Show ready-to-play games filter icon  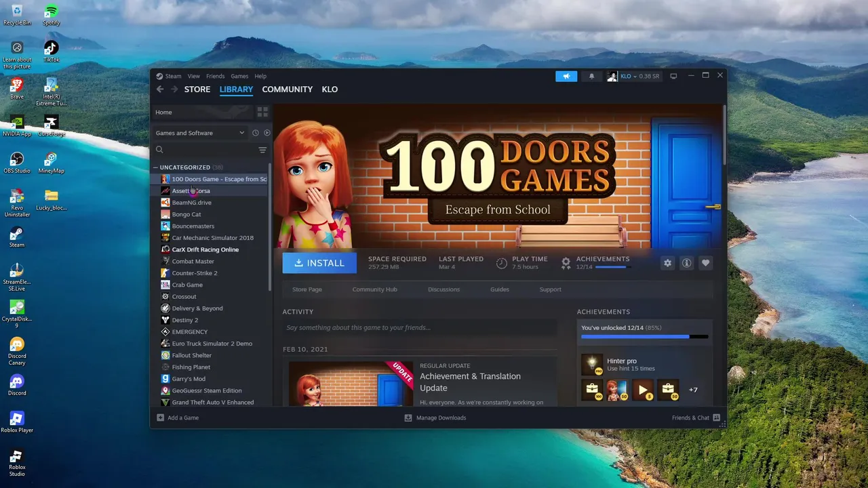coord(267,133)
